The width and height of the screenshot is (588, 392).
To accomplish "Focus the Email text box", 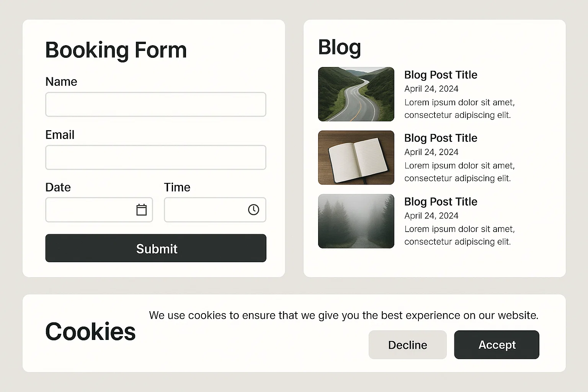I will pyautogui.click(x=155, y=157).
